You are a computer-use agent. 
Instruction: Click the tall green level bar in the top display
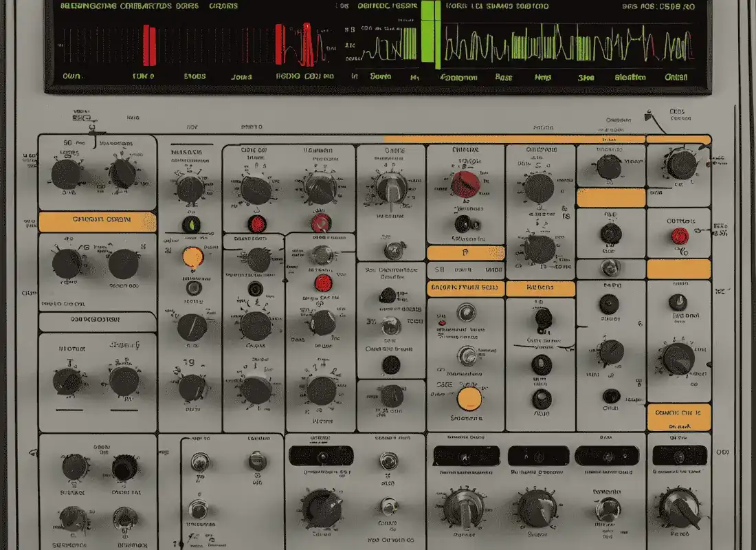(430, 34)
